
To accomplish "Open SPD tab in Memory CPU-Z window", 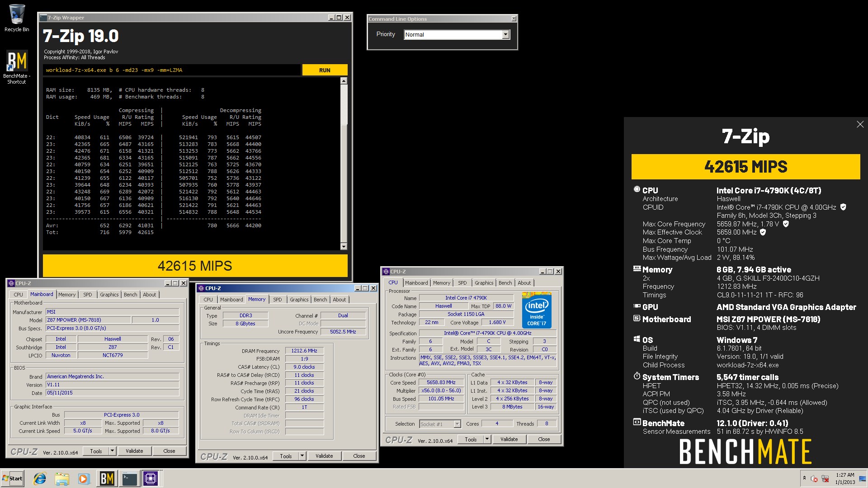I will (278, 300).
